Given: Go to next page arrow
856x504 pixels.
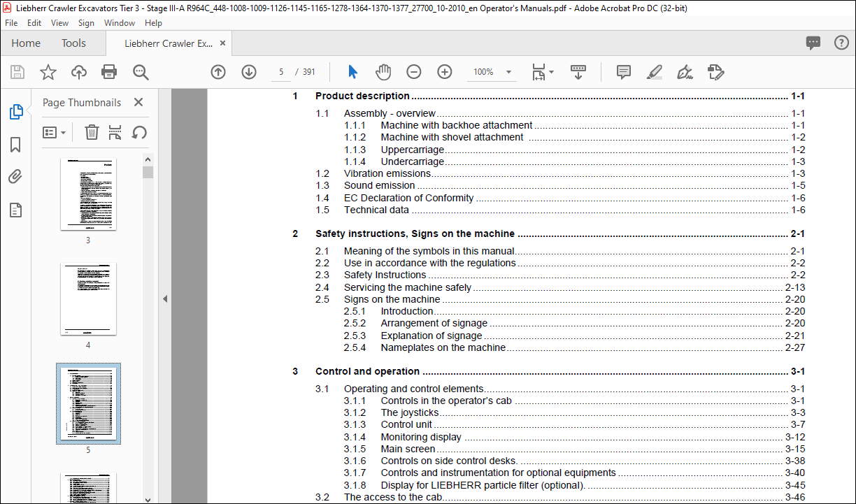Looking at the screenshot, I should 249,72.
